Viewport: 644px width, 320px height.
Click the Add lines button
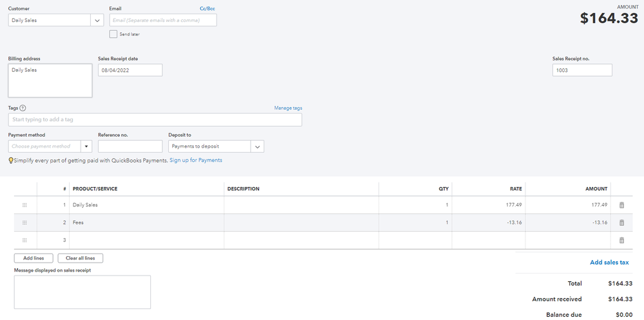34,258
